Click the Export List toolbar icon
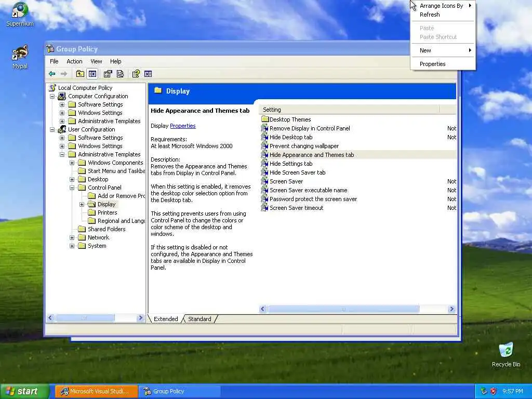Screen dimensions: 532x399 pos(120,74)
